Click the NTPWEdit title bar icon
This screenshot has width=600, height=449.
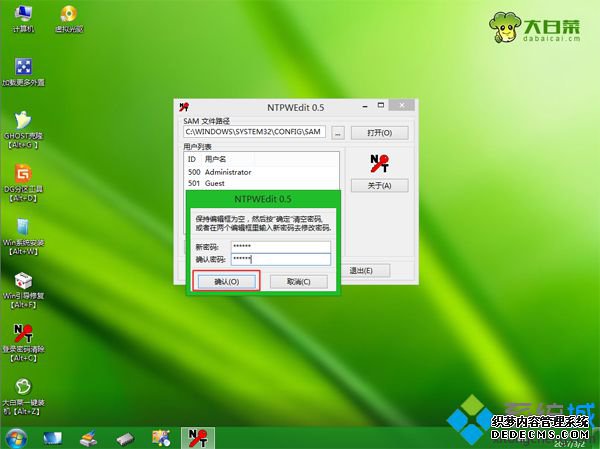click(184, 107)
